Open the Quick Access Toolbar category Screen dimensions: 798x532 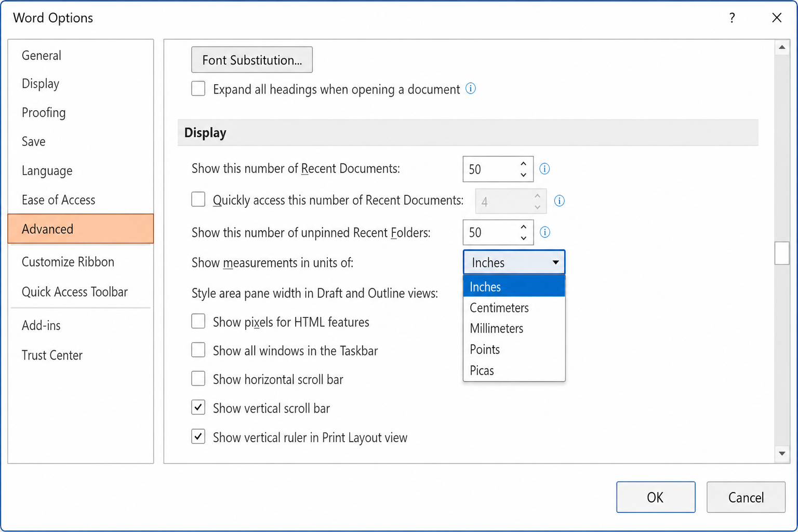[81, 292]
